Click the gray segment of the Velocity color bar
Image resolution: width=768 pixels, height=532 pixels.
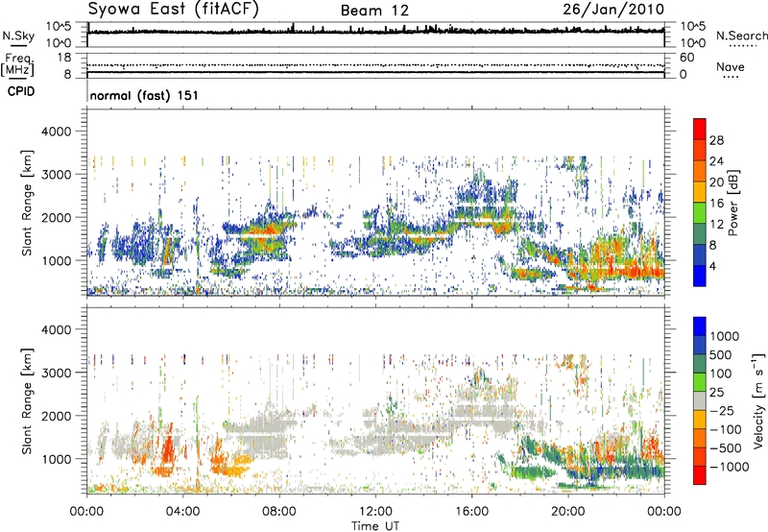(700, 400)
